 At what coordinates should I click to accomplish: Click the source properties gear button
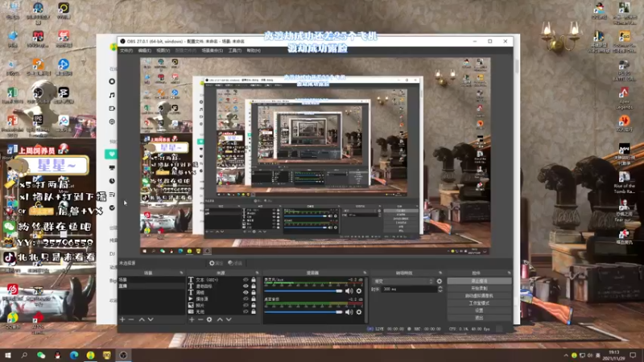coord(216,263)
